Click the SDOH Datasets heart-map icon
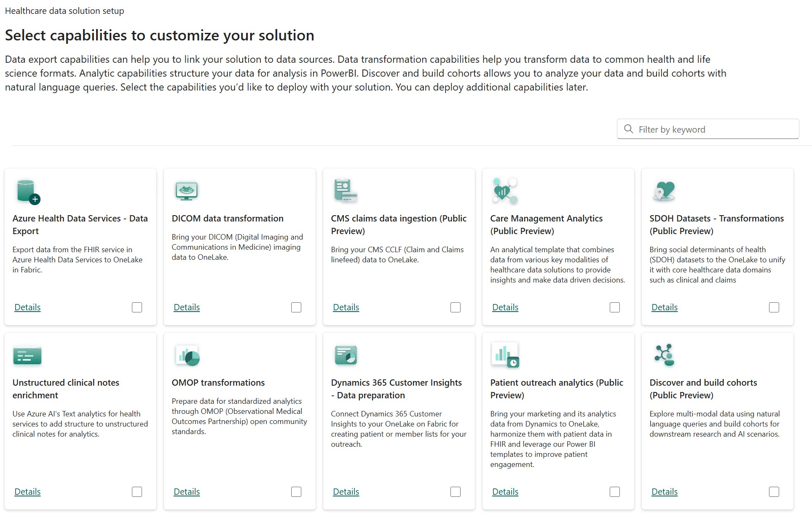Image resolution: width=812 pixels, height=520 pixels. [x=664, y=191]
